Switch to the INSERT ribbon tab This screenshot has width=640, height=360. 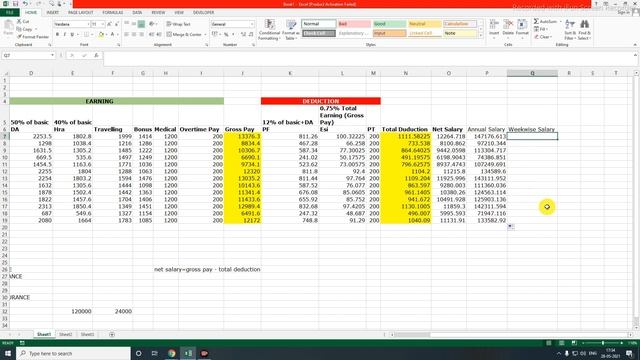(x=52, y=13)
